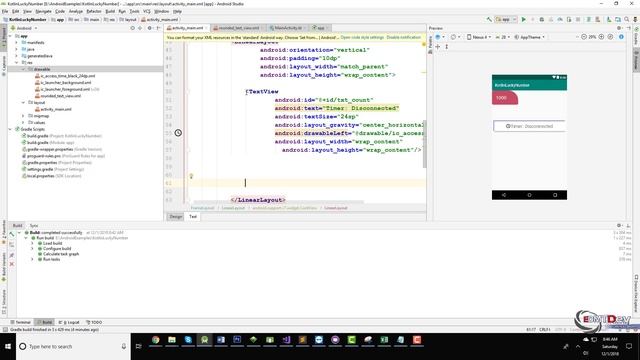Screen dimensions: 640x360
Task: Open the Refactor menu
Action: click(93, 11)
